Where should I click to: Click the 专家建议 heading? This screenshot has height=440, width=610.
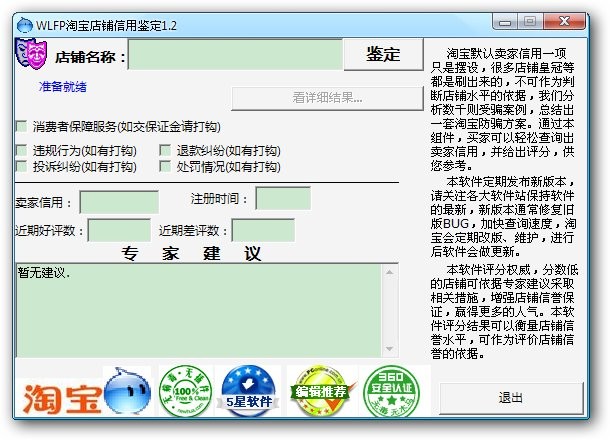[x=191, y=253]
